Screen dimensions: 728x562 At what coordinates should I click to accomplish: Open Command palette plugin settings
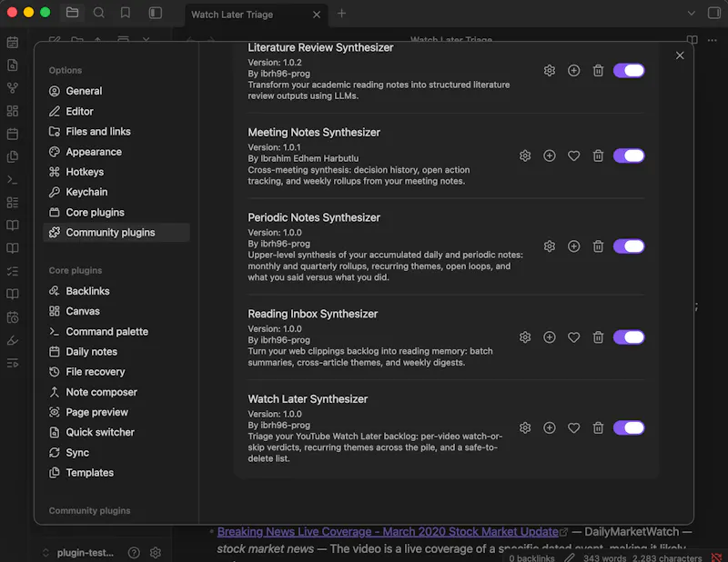116,331
